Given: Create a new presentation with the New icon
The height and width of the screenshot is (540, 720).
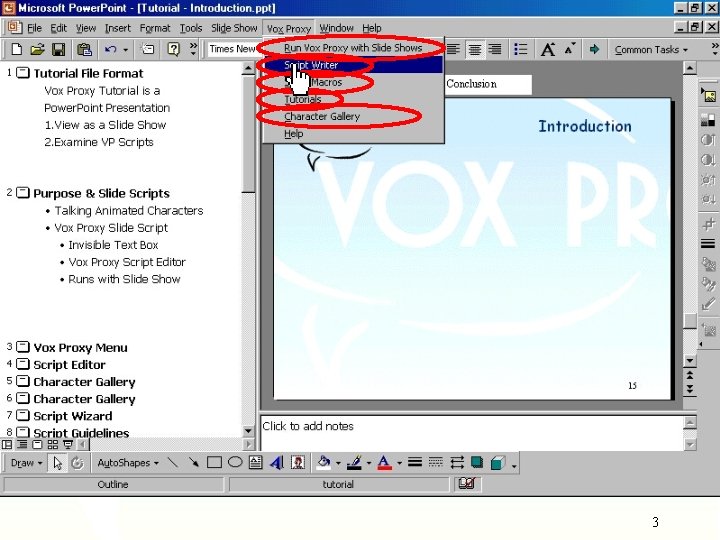Looking at the screenshot, I should click(17, 49).
